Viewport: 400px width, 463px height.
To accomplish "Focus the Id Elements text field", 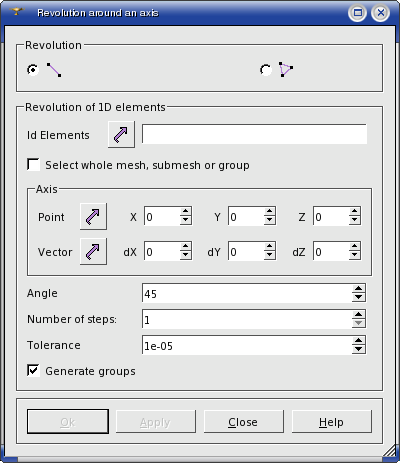I will tap(254, 134).
